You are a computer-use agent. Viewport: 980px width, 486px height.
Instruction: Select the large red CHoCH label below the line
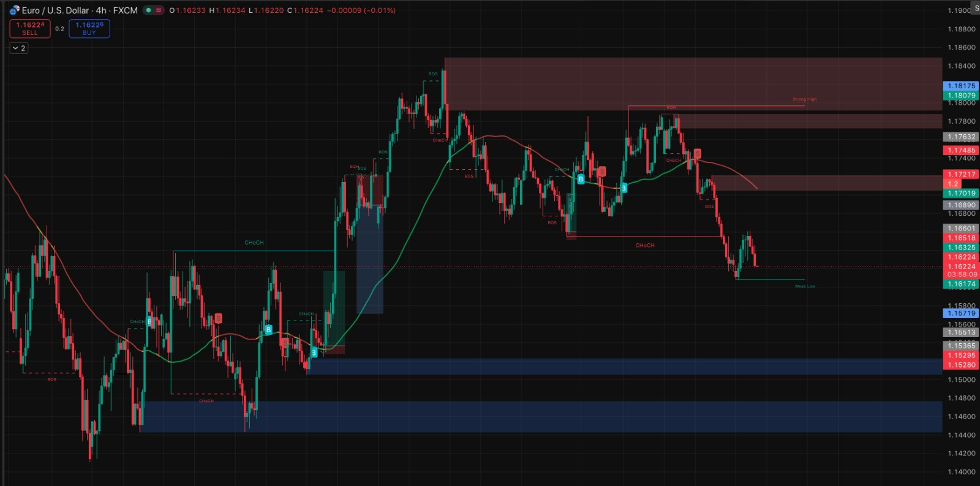pos(644,245)
